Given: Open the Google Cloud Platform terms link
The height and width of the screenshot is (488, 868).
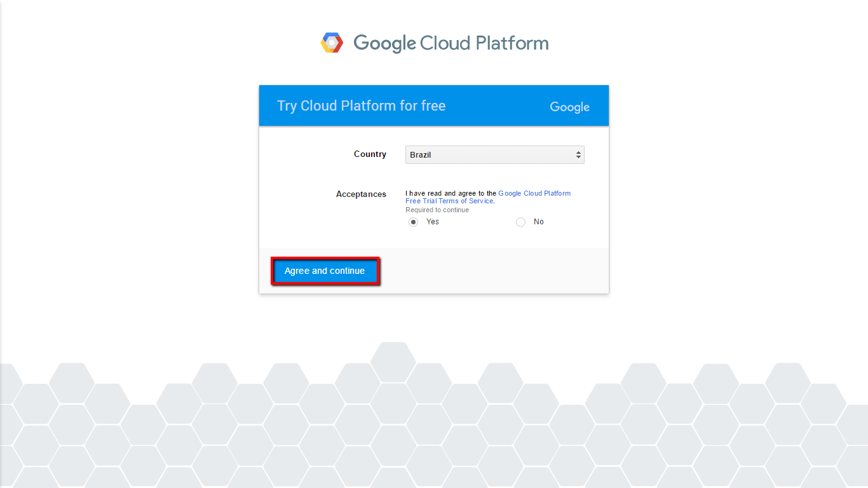Looking at the screenshot, I should click(x=534, y=193).
